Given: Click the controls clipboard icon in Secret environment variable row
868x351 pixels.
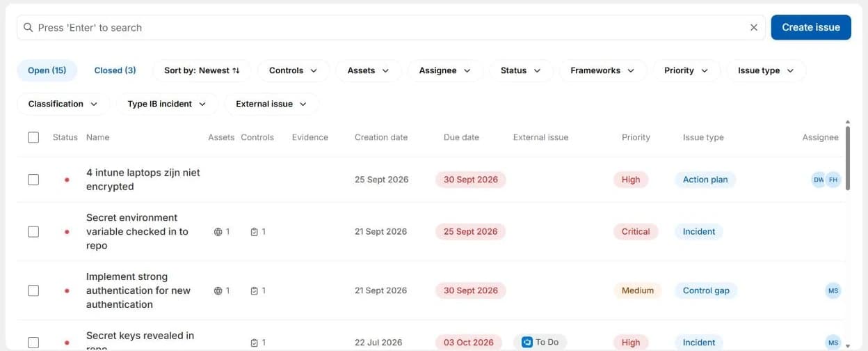Looking at the screenshot, I should click(x=255, y=232).
